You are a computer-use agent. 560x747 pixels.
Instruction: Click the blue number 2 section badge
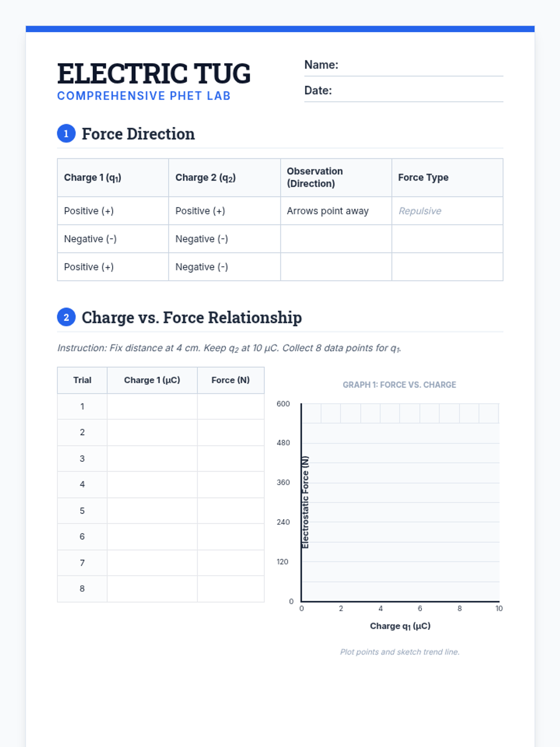click(66, 317)
